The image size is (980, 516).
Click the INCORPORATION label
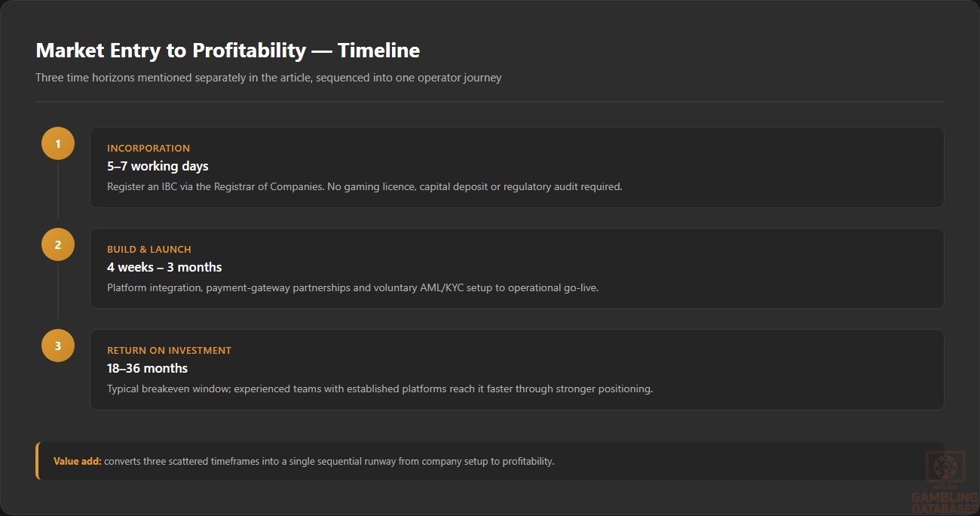point(149,149)
